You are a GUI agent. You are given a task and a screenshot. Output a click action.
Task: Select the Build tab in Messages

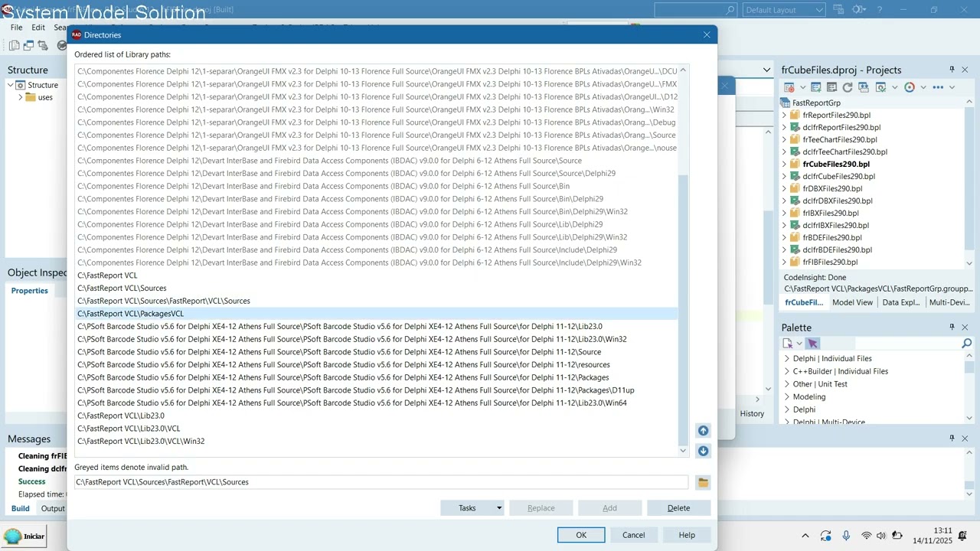click(x=21, y=509)
